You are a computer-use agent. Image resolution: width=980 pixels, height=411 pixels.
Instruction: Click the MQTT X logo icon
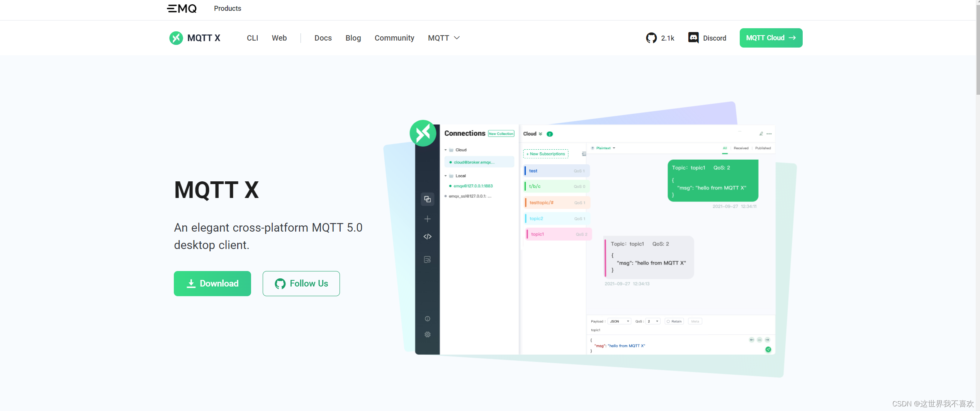[x=176, y=38]
